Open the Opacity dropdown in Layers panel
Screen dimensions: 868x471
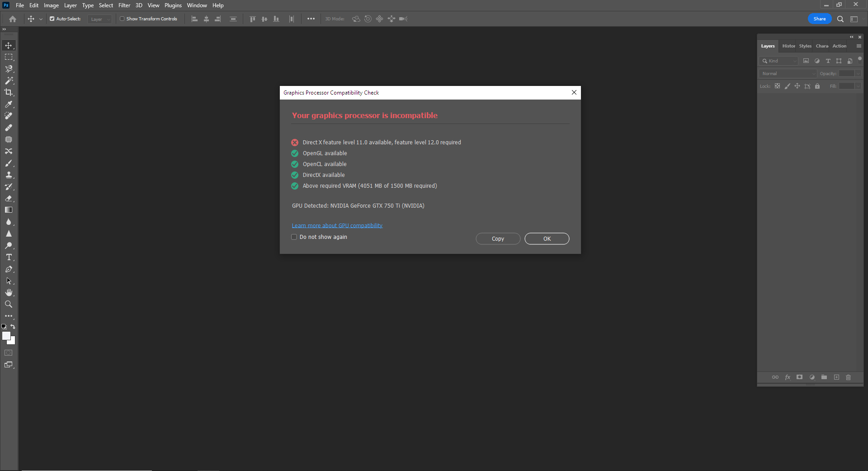coord(858,73)
